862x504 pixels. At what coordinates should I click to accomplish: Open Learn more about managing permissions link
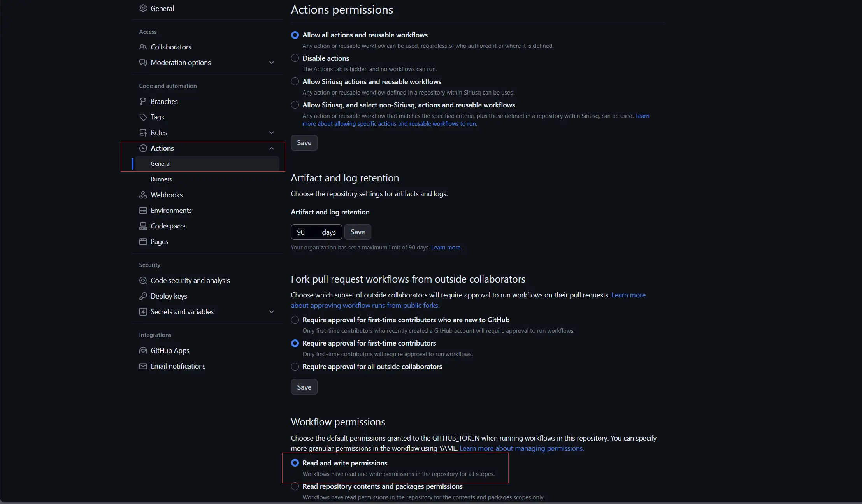(521, 448)
